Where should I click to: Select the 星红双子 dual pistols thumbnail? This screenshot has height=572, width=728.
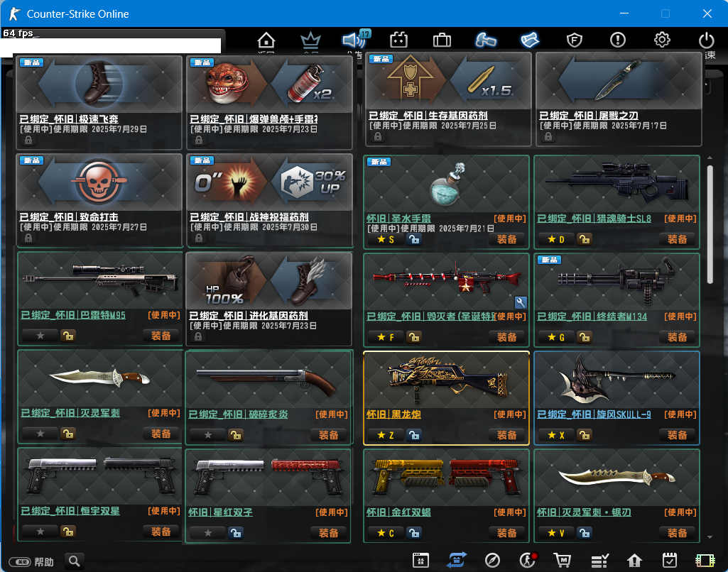point(268,478)
